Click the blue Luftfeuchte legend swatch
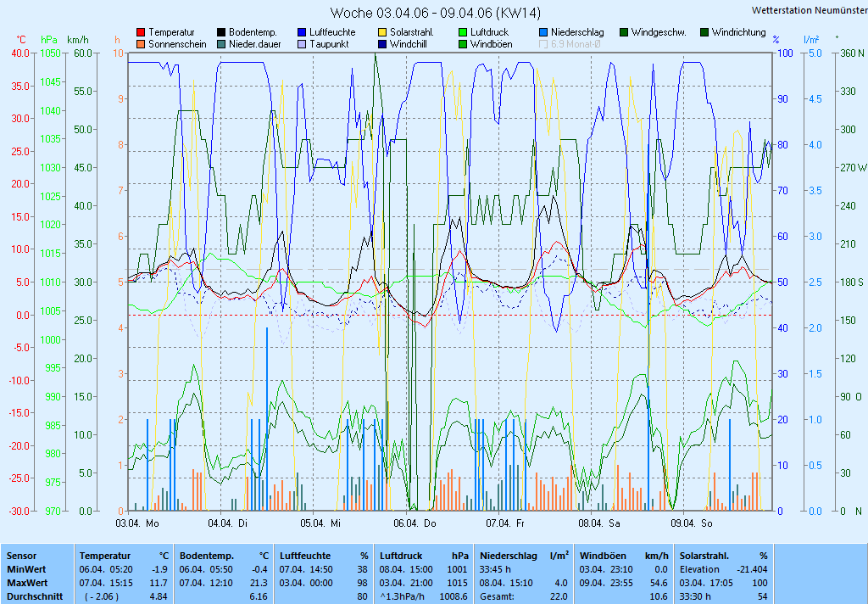 coord(302,32)
